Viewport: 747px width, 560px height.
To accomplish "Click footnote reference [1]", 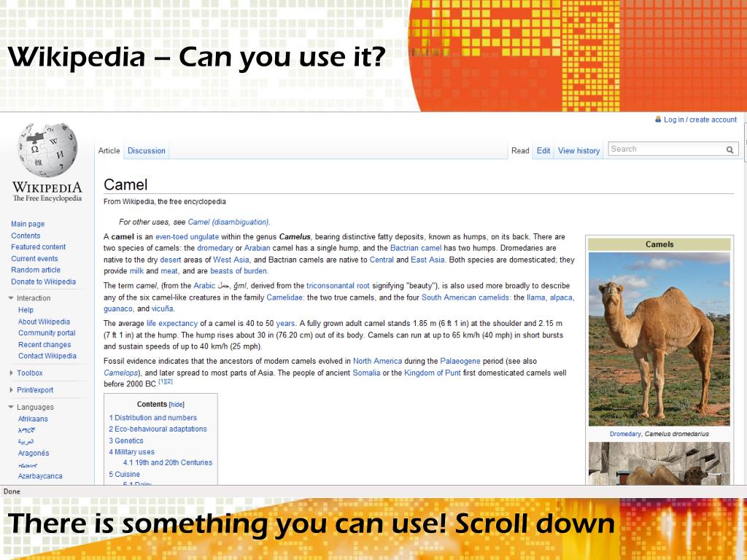I will pos(162,381).
